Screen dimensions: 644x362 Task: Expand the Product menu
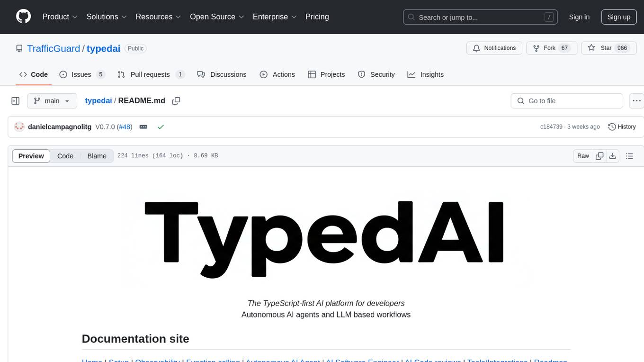(x=60, y=17)
